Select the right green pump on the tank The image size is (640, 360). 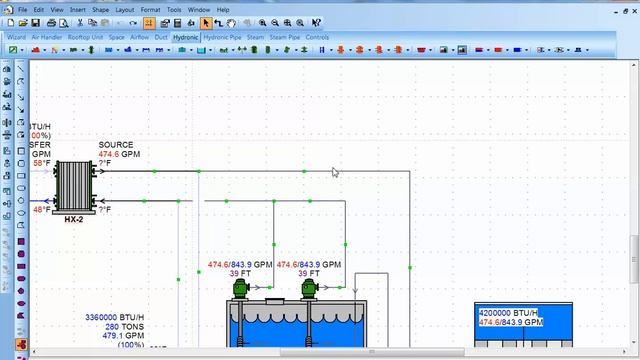(x=310, y=289)
